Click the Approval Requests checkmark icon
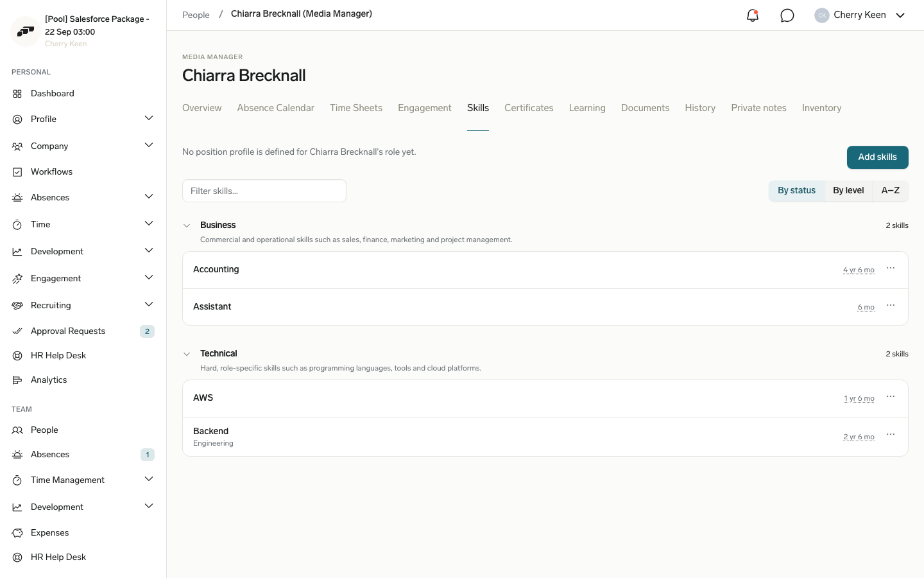The image size is (924, 578). pos(17,331)
